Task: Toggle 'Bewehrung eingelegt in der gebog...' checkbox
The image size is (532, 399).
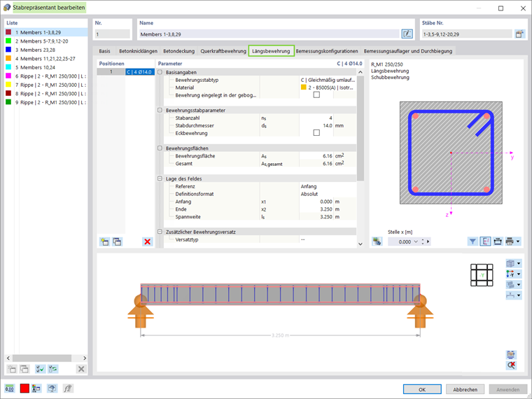Action: tap(316, 95)
